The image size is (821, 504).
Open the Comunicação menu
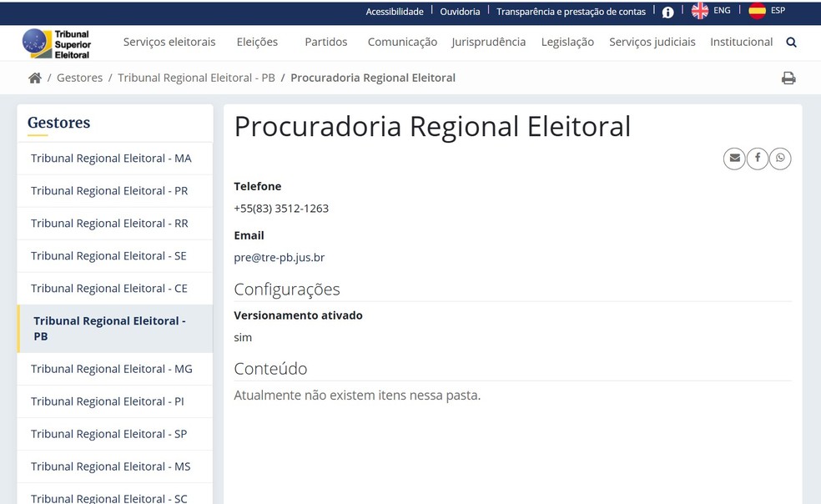pyautogui.click(x=402, y=42)
